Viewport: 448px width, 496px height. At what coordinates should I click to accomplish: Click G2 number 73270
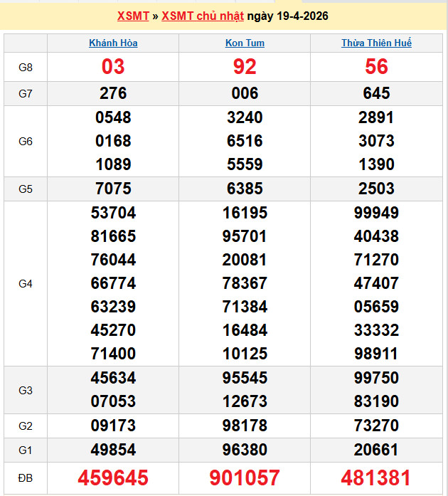pos(376,426)
